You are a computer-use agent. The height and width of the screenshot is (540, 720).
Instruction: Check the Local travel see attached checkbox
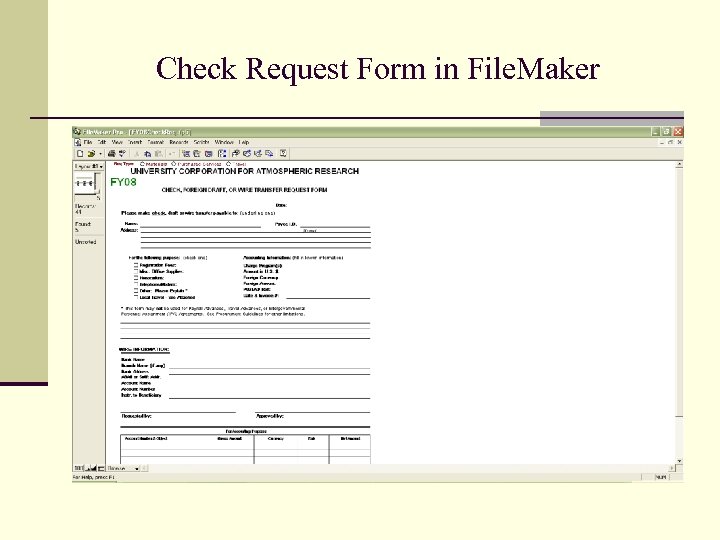(136, 297)
